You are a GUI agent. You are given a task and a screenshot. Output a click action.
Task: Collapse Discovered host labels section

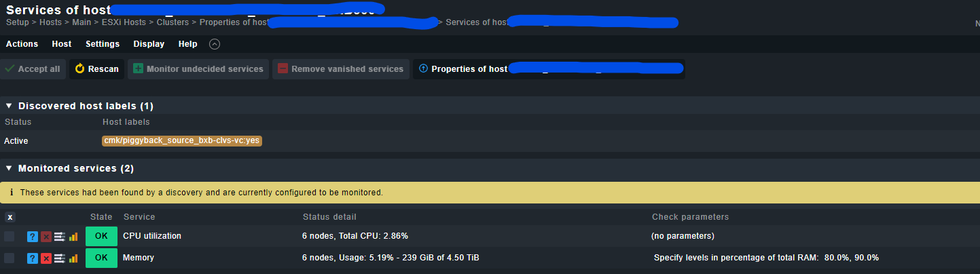tap(9, 106)
